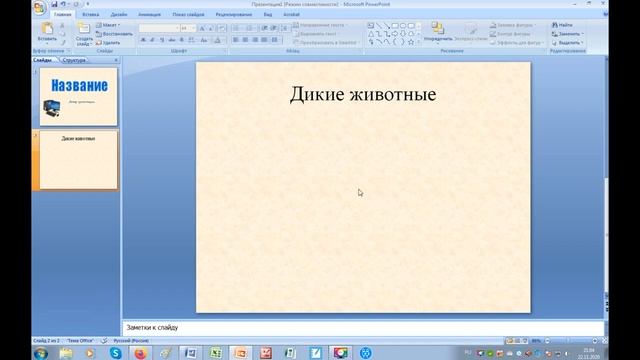Click the Восстановить slide button
Image resolution: width=640 pixels, height=360 pixels.
114,34
